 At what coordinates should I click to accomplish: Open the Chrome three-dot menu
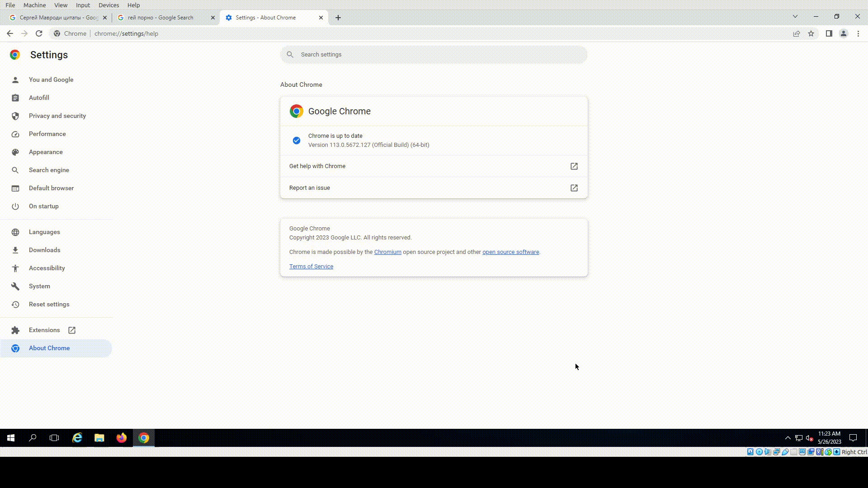(858, 33)
